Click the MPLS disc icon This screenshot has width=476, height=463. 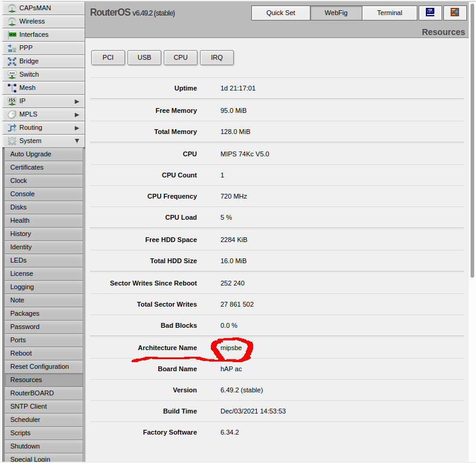(12, 114)
